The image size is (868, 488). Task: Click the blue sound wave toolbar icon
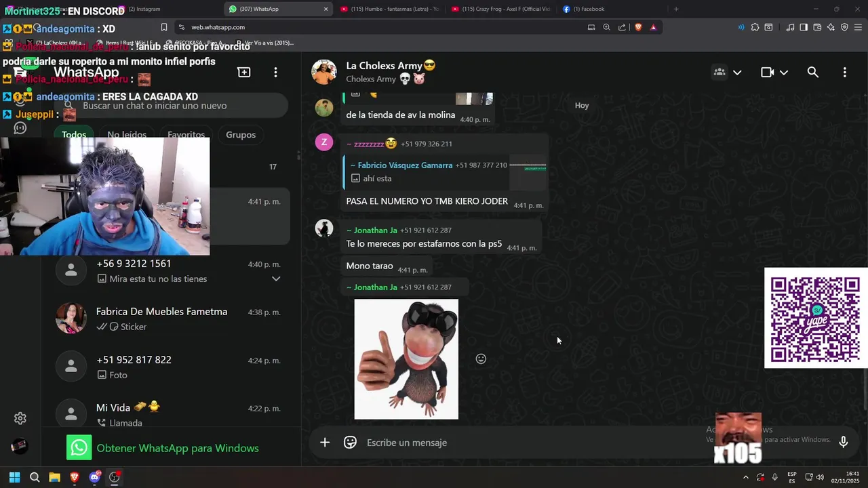pyautogui.click(x=741, y=27)
